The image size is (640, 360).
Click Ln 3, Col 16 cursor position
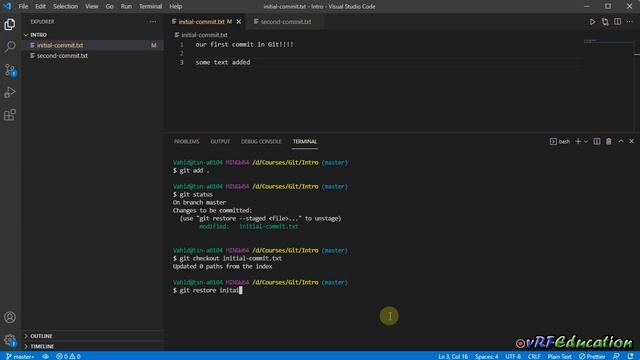(x=453, y=356)
